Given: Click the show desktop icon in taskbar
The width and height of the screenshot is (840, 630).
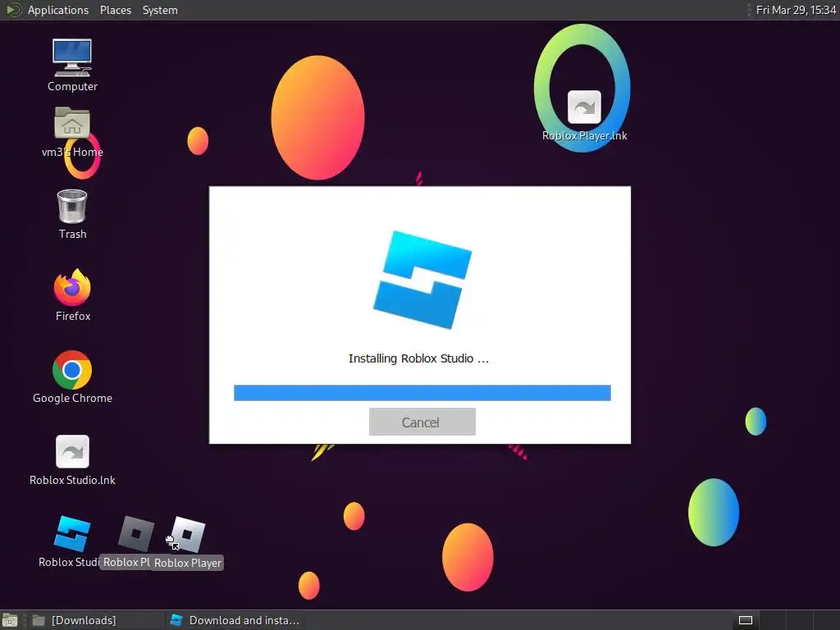Looking at the screenshot, I should pyautogui.click(x=10, y=620).
